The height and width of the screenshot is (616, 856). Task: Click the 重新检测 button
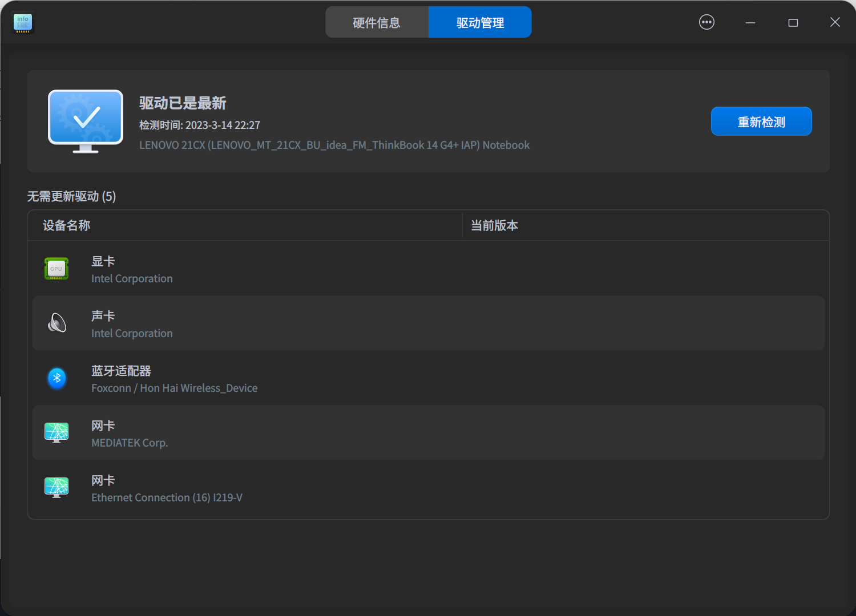coord(761,121)
